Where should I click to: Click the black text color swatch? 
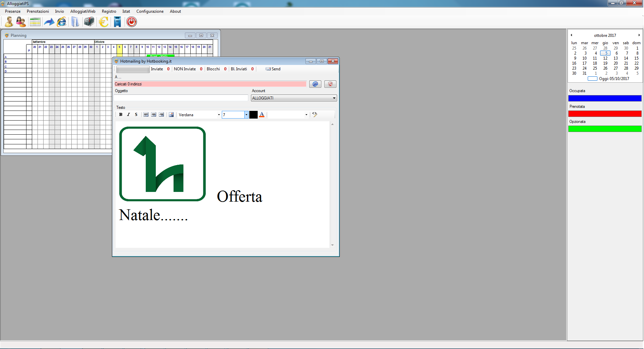click(253, 115)
